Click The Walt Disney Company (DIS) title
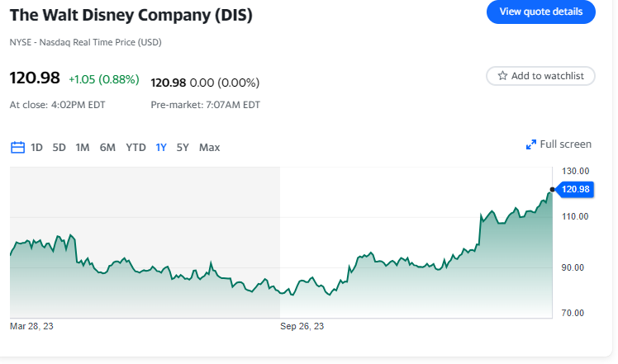Image resolution: width=618 pixels, height=364 pixels. (x=131, y=15)
